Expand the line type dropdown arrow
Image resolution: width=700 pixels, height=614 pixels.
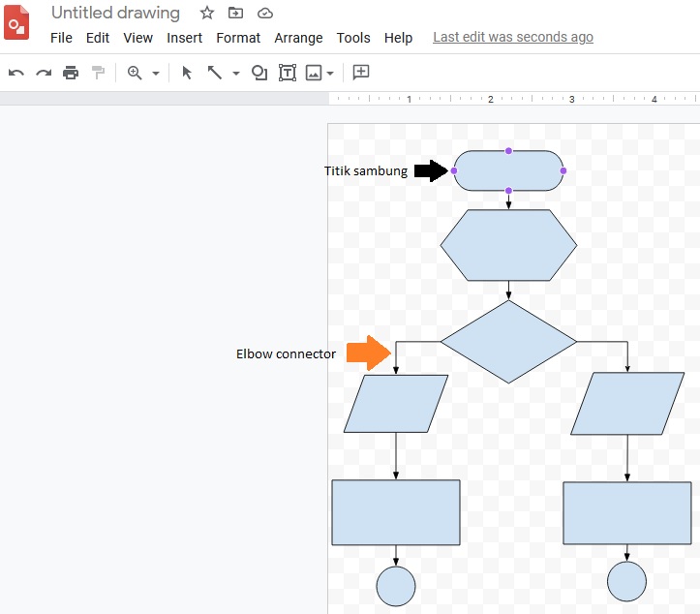pos(236,74)
